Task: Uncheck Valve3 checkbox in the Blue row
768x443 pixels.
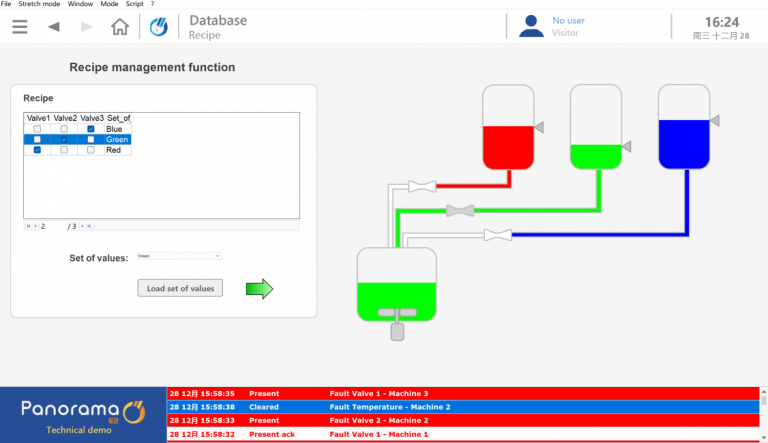Action: (x=91, y=129)
